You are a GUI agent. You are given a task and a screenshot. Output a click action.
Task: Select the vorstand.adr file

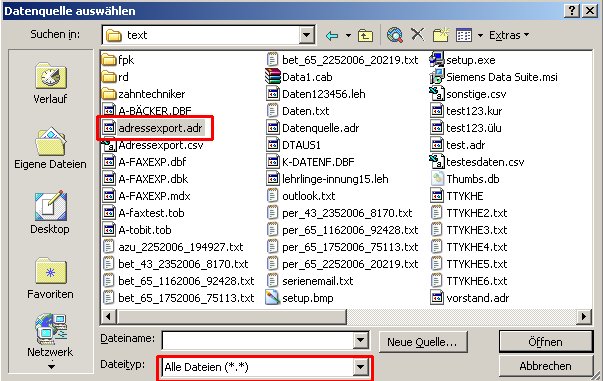point(470,298)
